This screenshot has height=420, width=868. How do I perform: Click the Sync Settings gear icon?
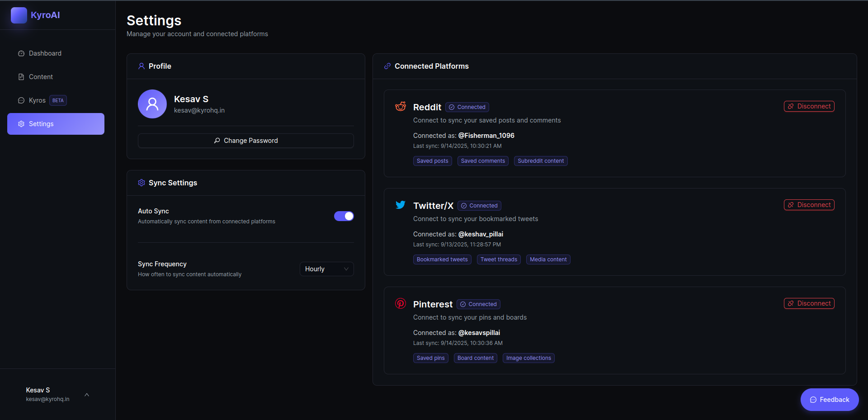tap(141, 183)
